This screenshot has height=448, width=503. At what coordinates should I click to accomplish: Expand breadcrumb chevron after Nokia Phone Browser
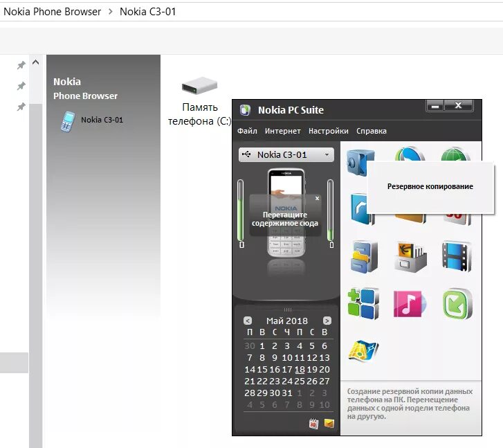point(110,12)
